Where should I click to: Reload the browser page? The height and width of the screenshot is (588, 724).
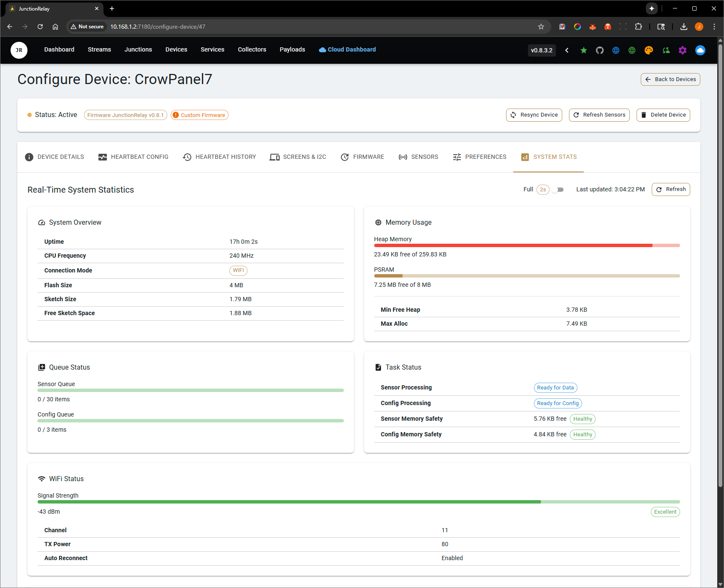[40, 27]
